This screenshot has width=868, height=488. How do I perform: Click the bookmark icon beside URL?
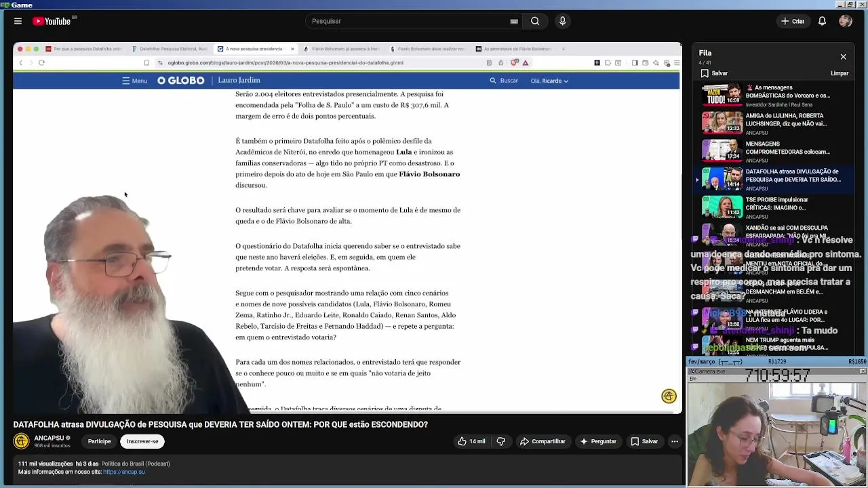146,62
